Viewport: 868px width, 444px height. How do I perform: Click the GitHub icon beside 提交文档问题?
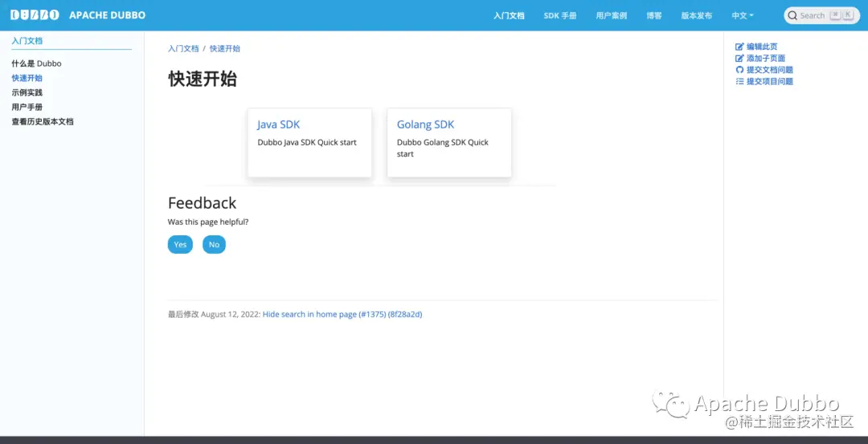point(739,70)
